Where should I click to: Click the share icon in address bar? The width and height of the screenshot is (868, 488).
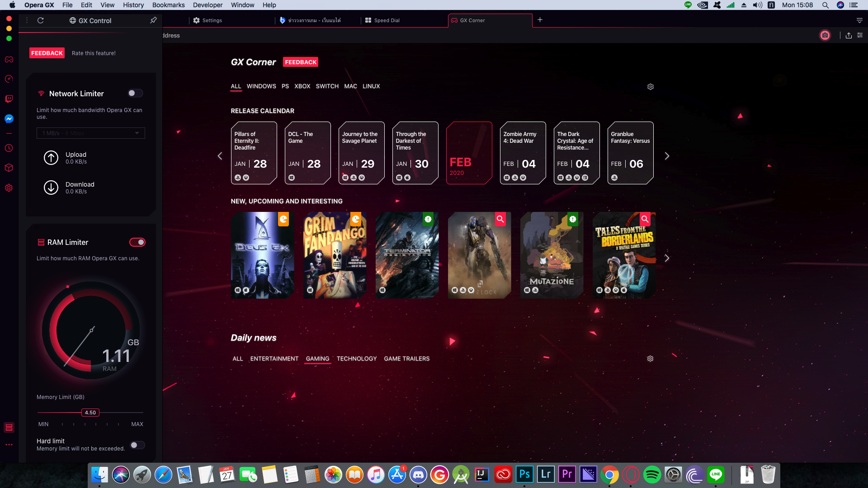pos(849,35)
